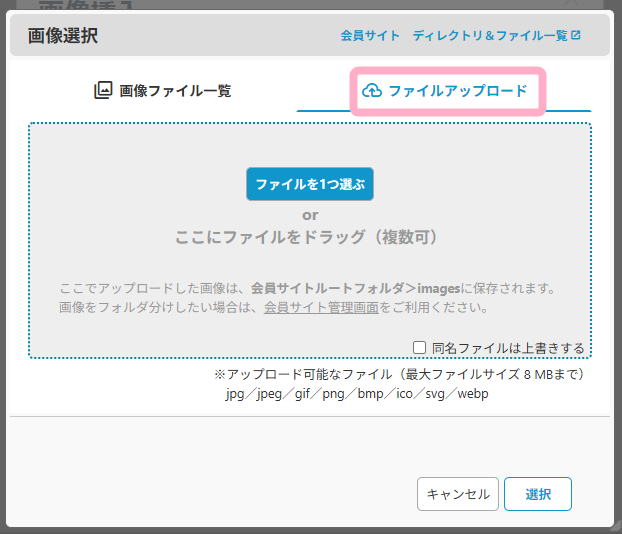Click the ここにファイルをドラッグ drop zone text
The height and width of the screenshot is (534, 622).
(306, 238)
